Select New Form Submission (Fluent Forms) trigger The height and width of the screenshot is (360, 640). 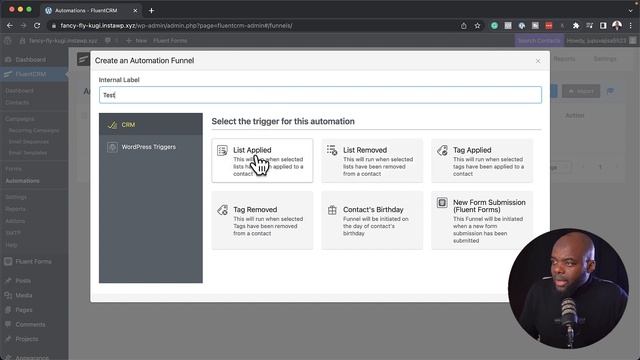point(482,220)
